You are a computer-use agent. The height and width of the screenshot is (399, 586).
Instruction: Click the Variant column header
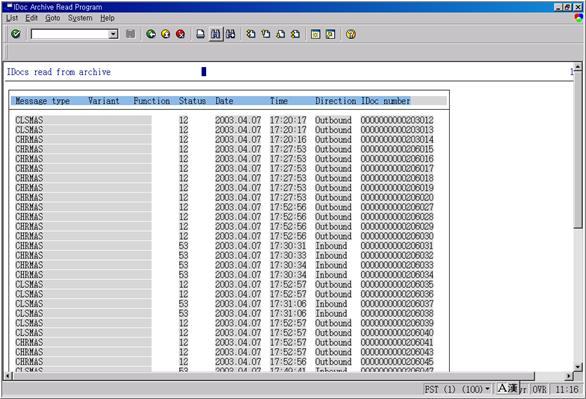point(104,101)
